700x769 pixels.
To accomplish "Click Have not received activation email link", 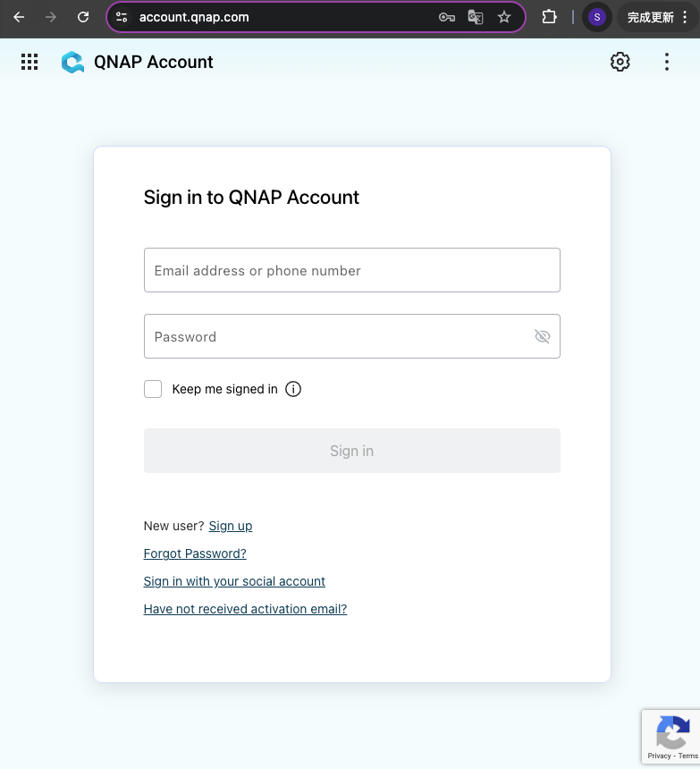I will 245,609.
